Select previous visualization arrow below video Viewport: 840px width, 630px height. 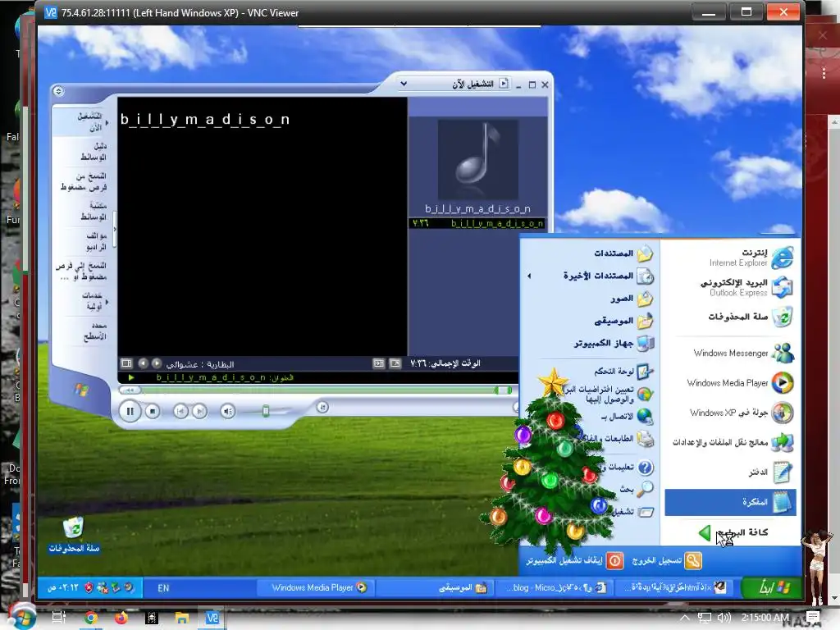point(143,363)
